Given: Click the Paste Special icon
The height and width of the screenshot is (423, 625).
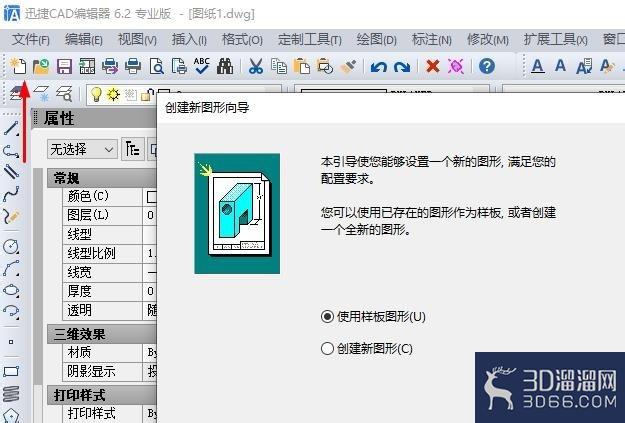Looking at the screenshot, I should 325,66.
